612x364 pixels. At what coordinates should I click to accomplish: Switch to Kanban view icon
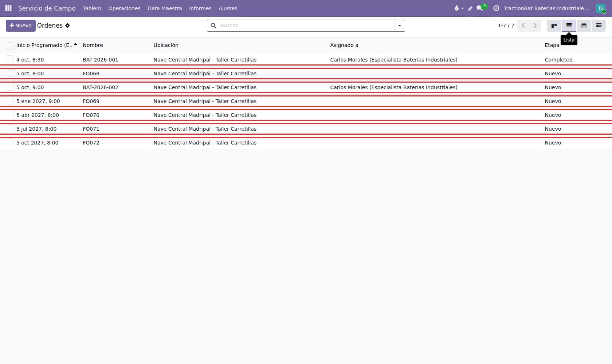[554, 25]
